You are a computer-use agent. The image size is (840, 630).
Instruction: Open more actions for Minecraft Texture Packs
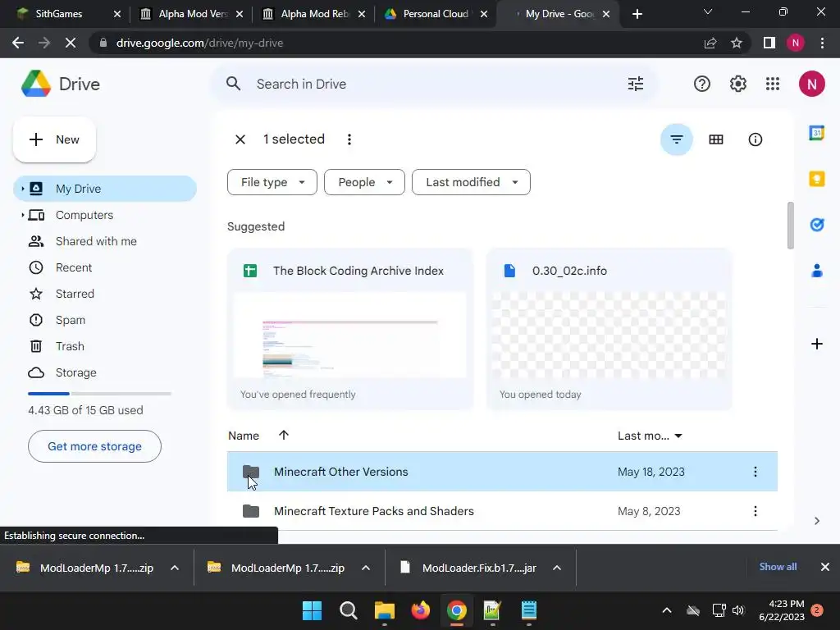[755, 511]
